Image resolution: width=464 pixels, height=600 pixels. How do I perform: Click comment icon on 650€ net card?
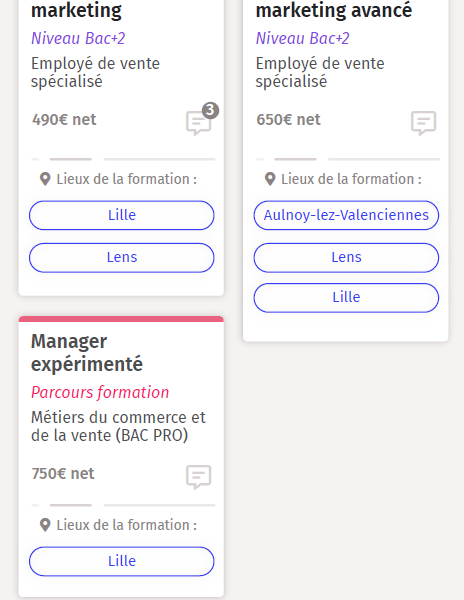pyautogui.click(x=423, y=123)
